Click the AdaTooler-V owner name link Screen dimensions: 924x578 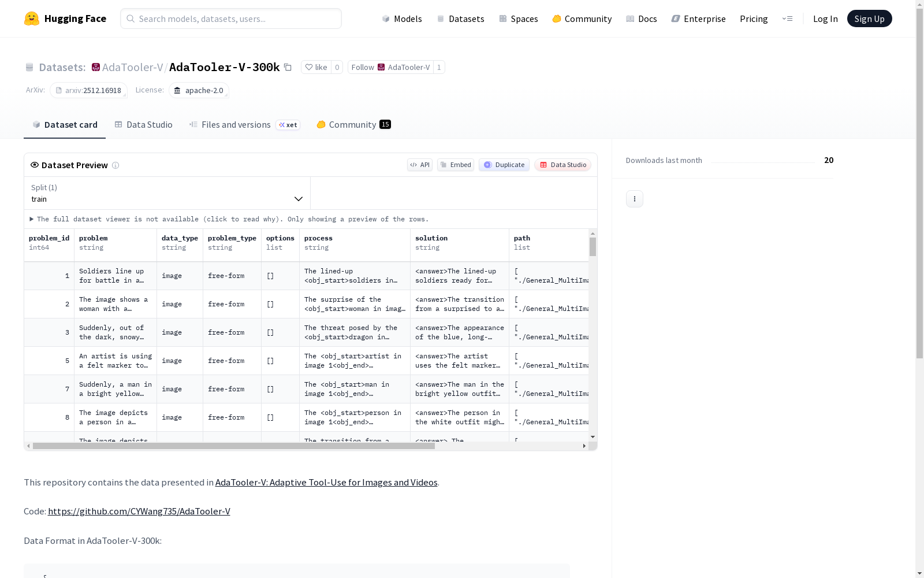pos(132,67)
